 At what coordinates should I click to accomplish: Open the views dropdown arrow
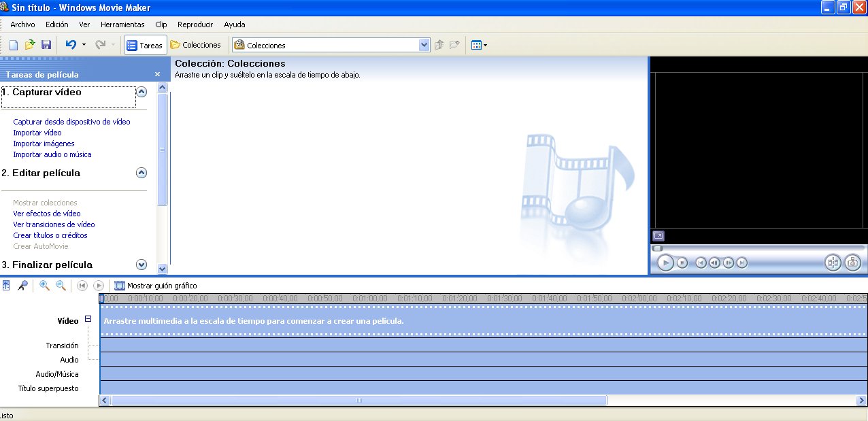click(x=486, y=46)
